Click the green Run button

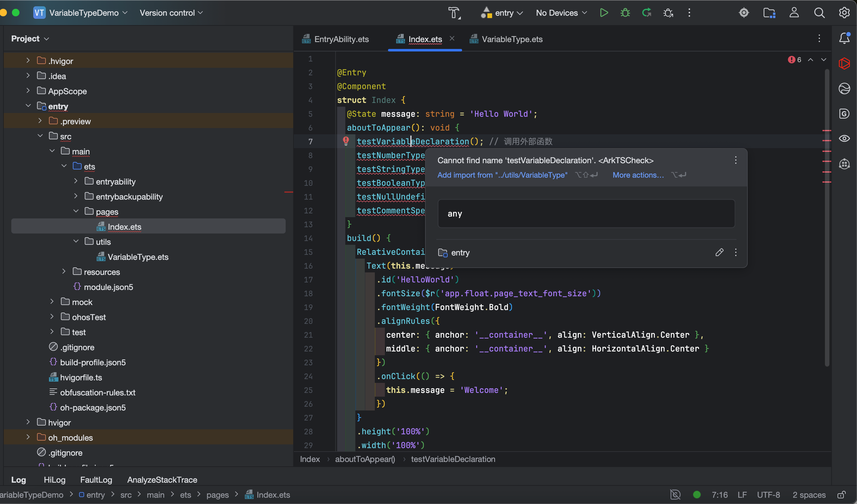(x=604, y=13)
